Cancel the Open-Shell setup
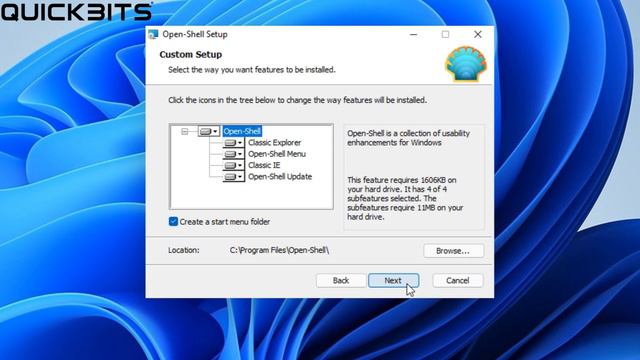The image size is (640, 360). tap(458, 280)
